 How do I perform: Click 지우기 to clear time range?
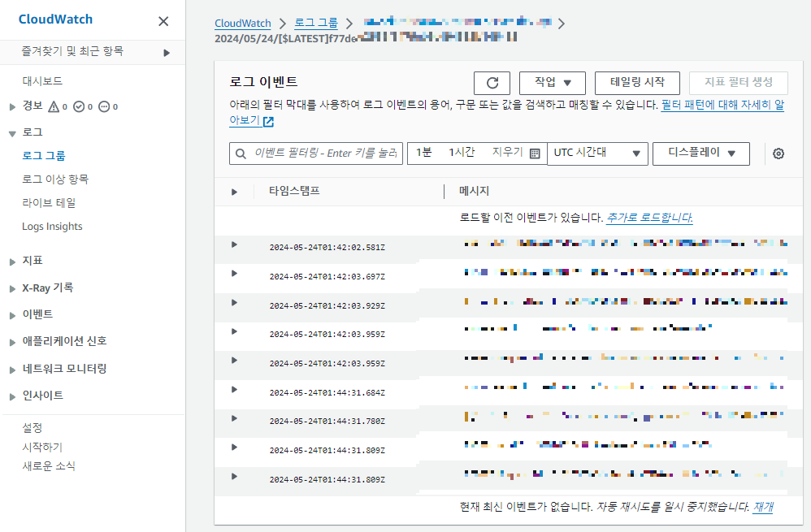pos(507,153)
